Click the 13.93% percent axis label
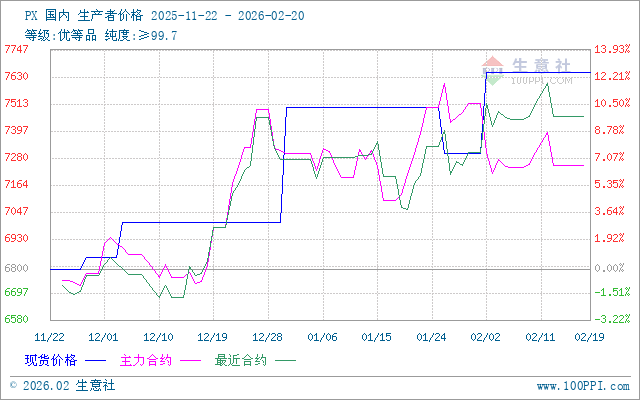640x400 pixels. click(611, 49)
